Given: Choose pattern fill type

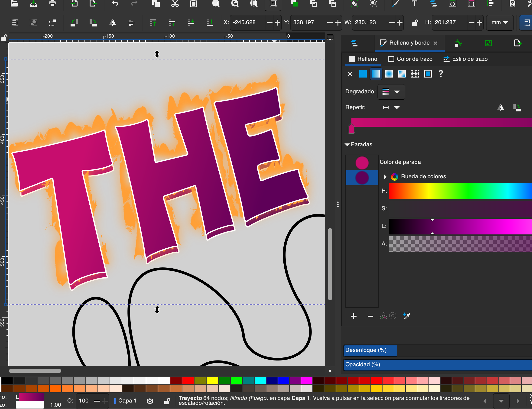Looking at the screenshot, I should 415,74.
